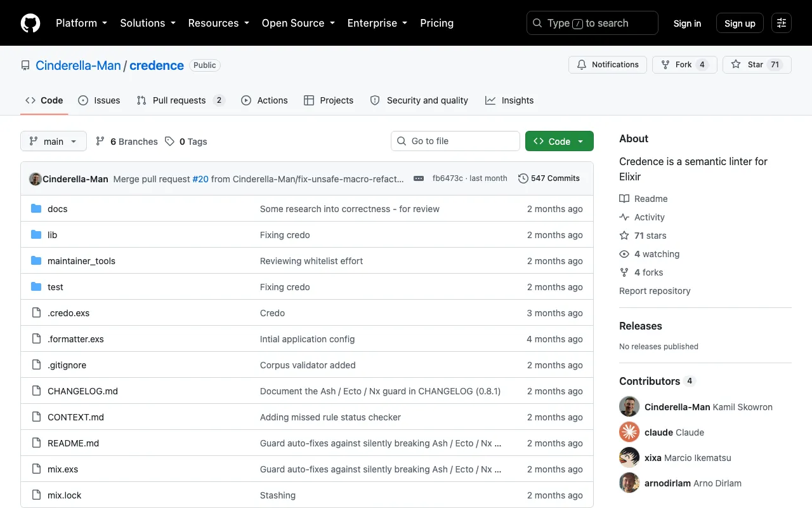The width and height of the screenshot is (812, 508).
Task: Open the Actions tab
Action: coord(265,100)
